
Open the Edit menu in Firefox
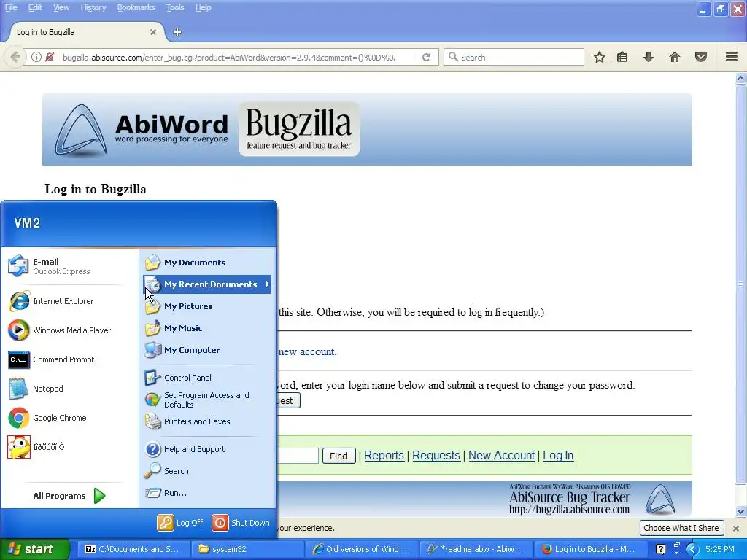tap(35, 7)
